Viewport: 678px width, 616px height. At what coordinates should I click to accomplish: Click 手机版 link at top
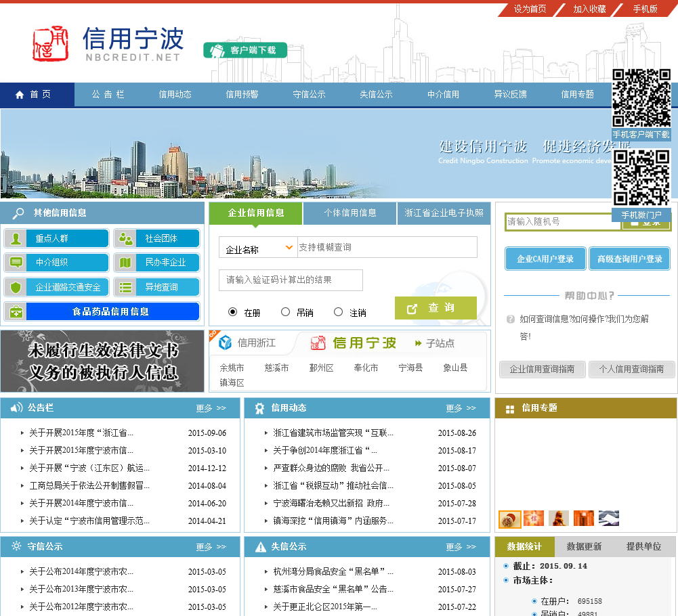pos(645,9)
